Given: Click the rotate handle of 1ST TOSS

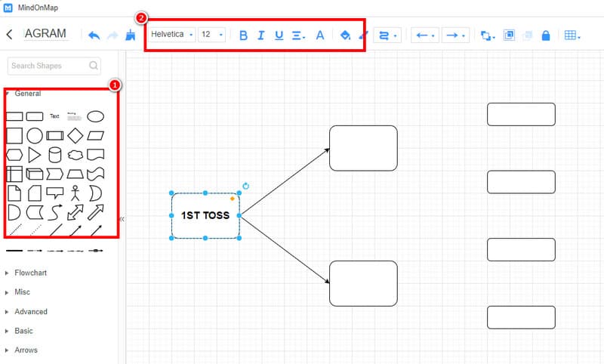Looking at the screenshot, I should pos(246,186).
